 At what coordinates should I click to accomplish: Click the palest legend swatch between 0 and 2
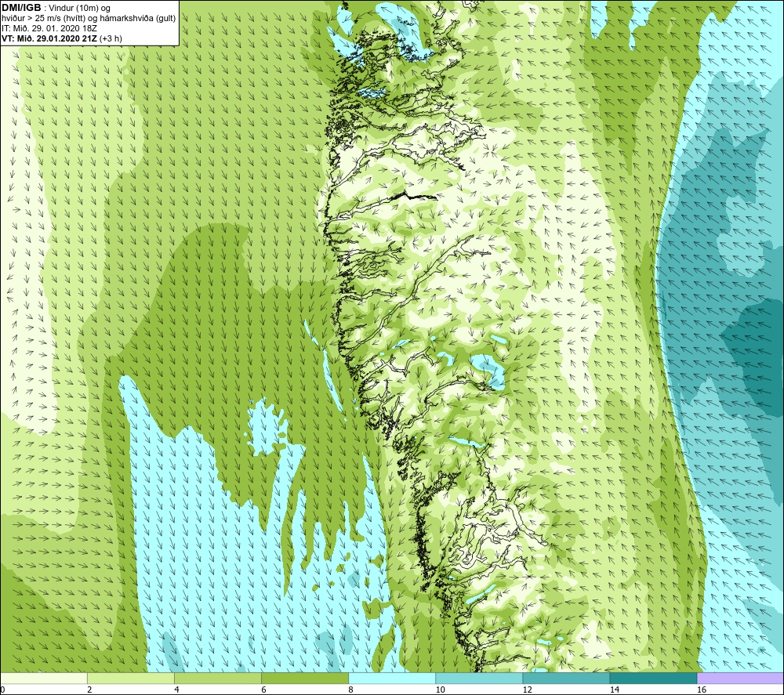[44, 678]
